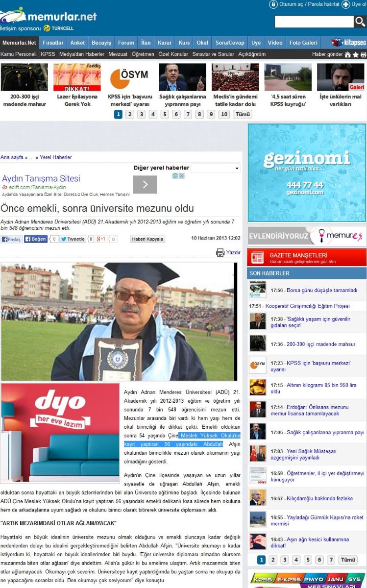
Task: Open the Foto Galeri menu item
Action: pos(303,43)
